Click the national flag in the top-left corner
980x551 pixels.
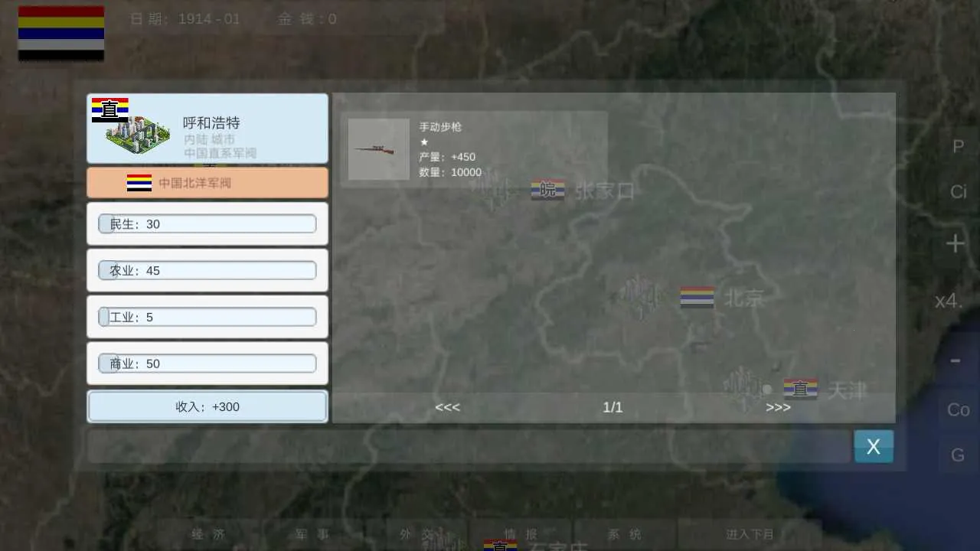pyautogui.click(x=61, y=33)
